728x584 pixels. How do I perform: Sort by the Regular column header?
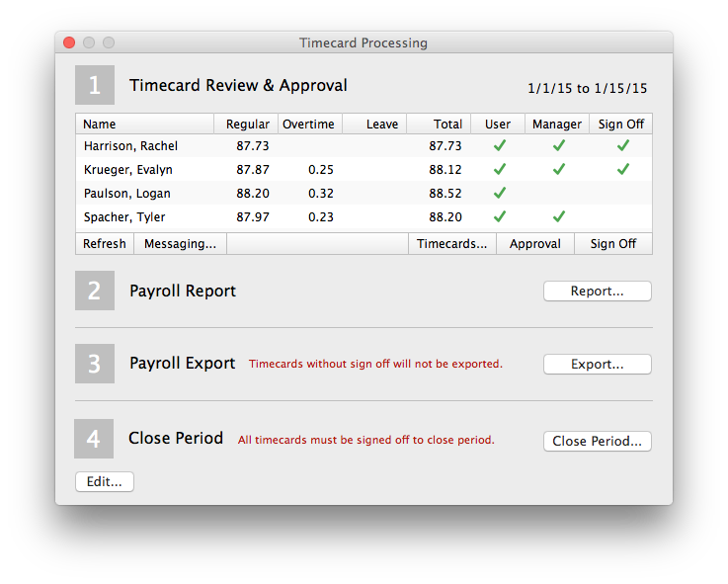click(246, 125)
